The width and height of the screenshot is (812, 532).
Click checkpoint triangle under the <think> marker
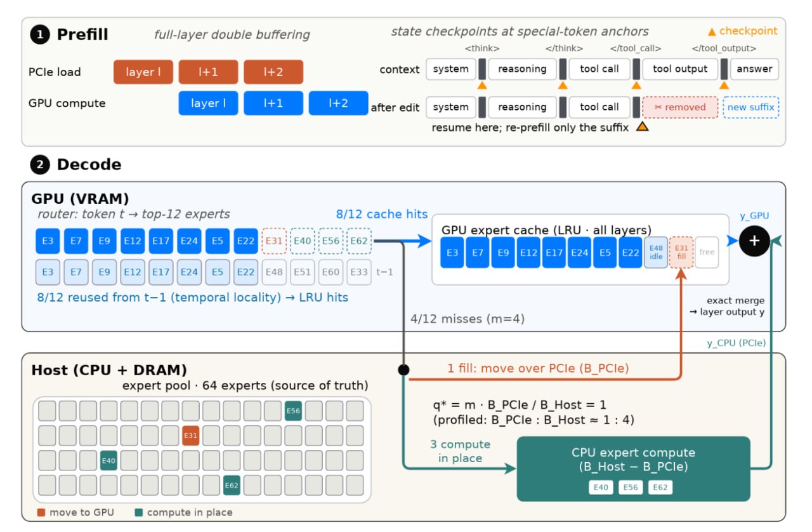[x=481, y=85]
